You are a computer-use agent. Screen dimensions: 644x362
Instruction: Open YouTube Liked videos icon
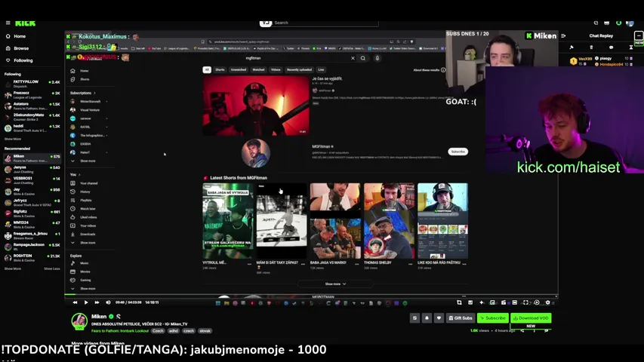(x=72, y=217)
